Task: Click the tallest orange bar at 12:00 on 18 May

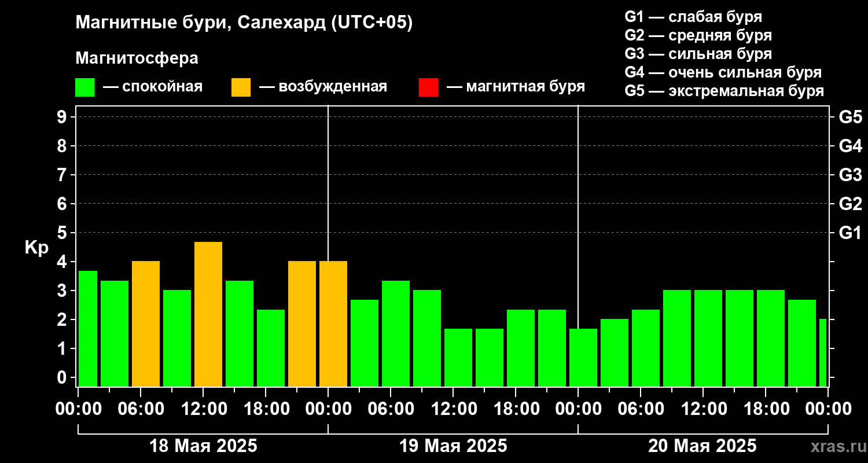Action: tap(208, 314)
